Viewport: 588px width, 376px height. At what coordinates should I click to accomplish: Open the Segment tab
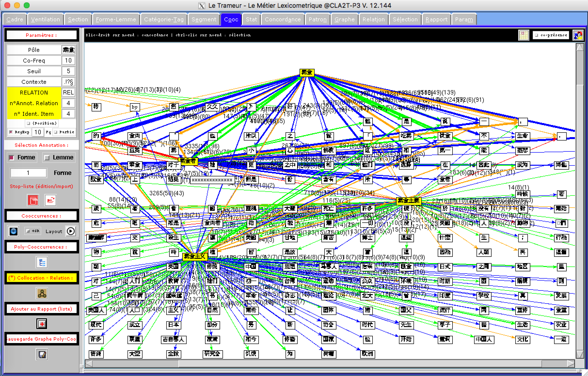[204, 19]
